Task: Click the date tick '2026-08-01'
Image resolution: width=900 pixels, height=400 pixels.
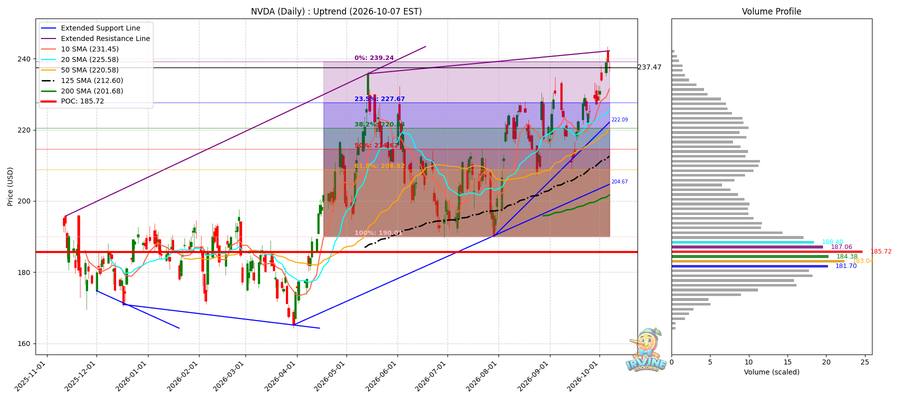Action: (x=485, y=376)
